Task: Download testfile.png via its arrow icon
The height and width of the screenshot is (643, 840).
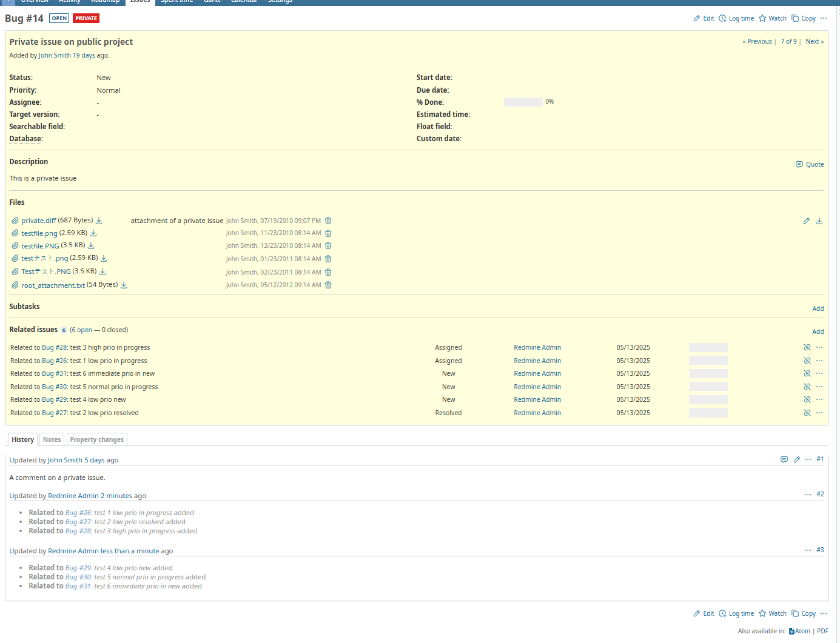Action: click(x=93, y=233)
